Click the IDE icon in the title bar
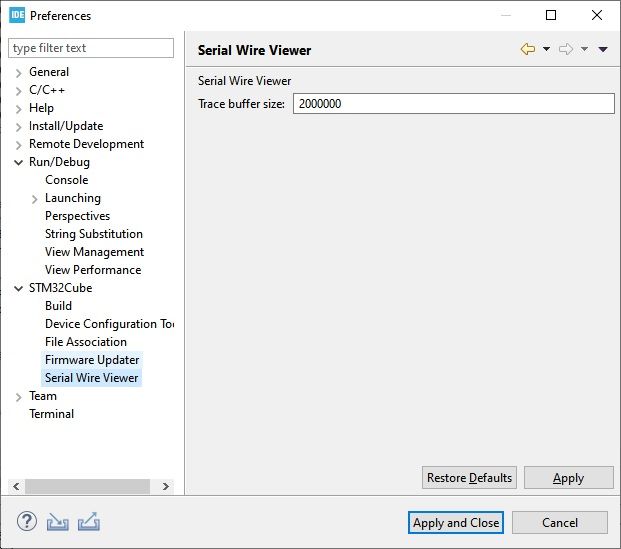The height and width of the screenshot is (549, 621). [x=17, y=15]
